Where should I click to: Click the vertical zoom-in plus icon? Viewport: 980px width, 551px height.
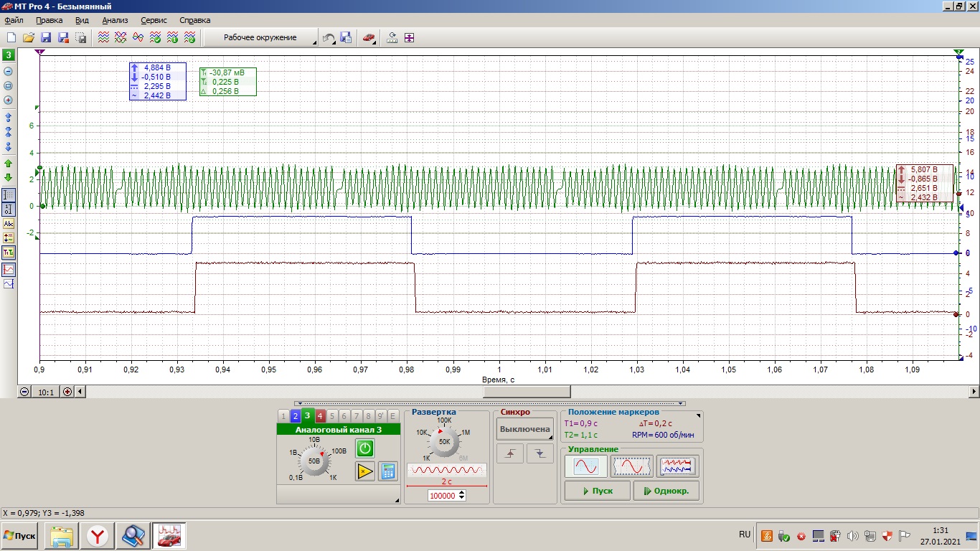9,100
